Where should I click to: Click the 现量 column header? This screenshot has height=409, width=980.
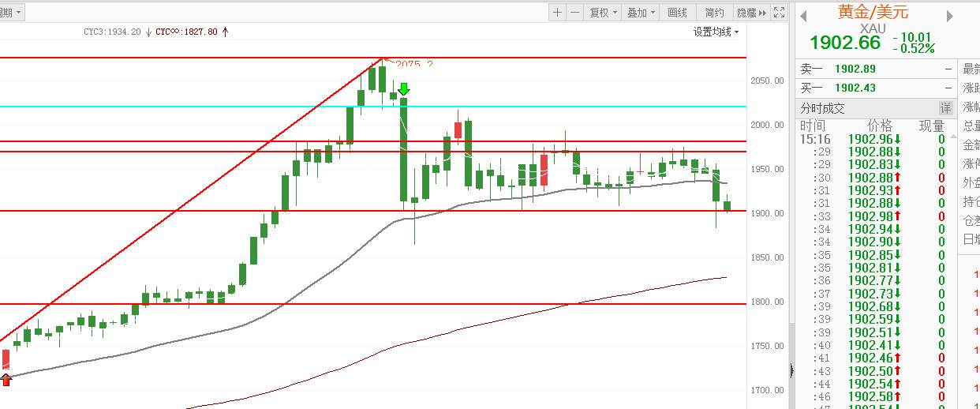pyautogui.click(x=932, y=126)
